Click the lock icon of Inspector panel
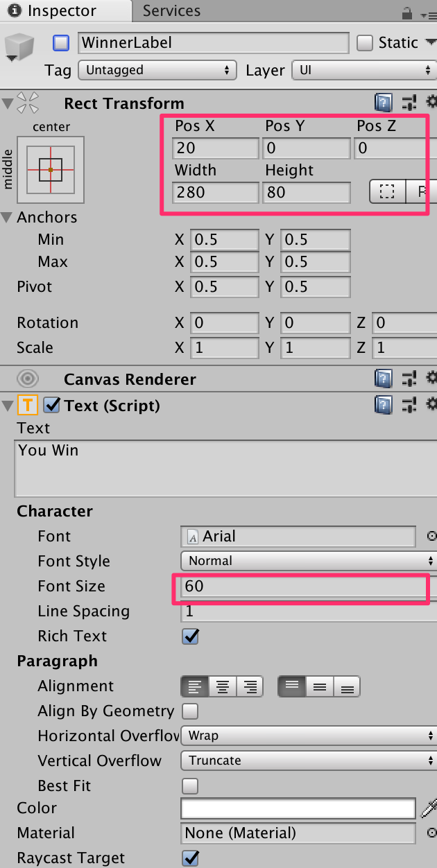Viewport: 437px width, 868px height. coord(407,12)
